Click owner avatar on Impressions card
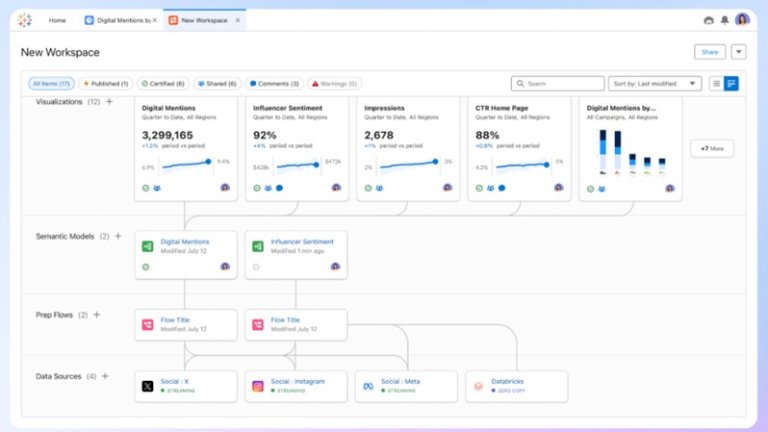 click(447, 188)
